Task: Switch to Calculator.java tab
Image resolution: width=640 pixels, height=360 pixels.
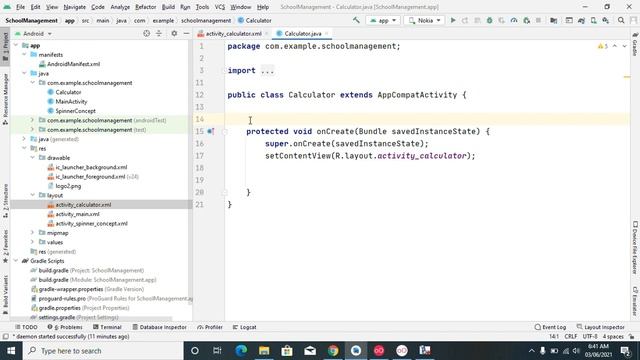Action: click(x=302, y=33)
